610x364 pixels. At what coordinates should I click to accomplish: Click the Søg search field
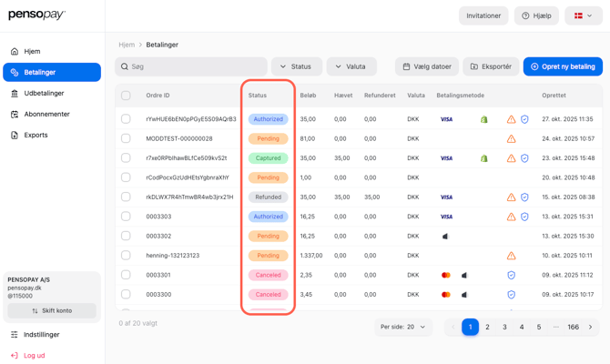coord(191,66)
